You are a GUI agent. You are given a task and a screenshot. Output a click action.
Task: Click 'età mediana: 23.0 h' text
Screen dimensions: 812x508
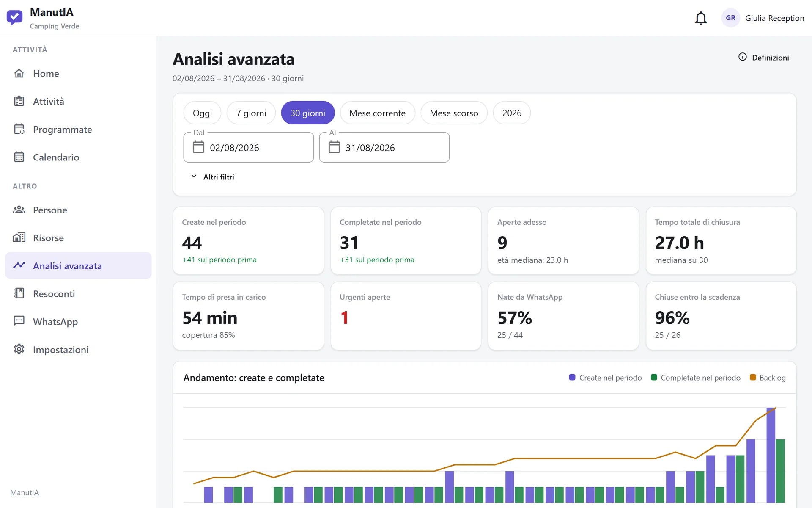[x=533, y=260]
